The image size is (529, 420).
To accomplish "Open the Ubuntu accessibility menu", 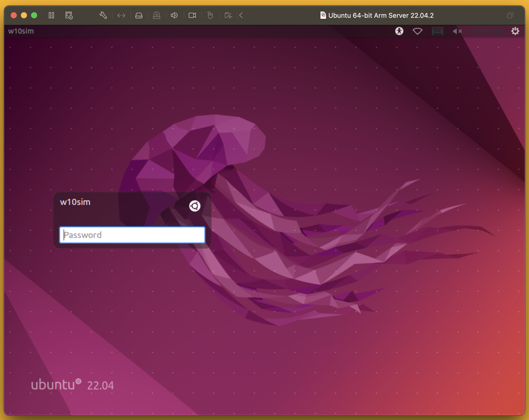I will 399,31.
